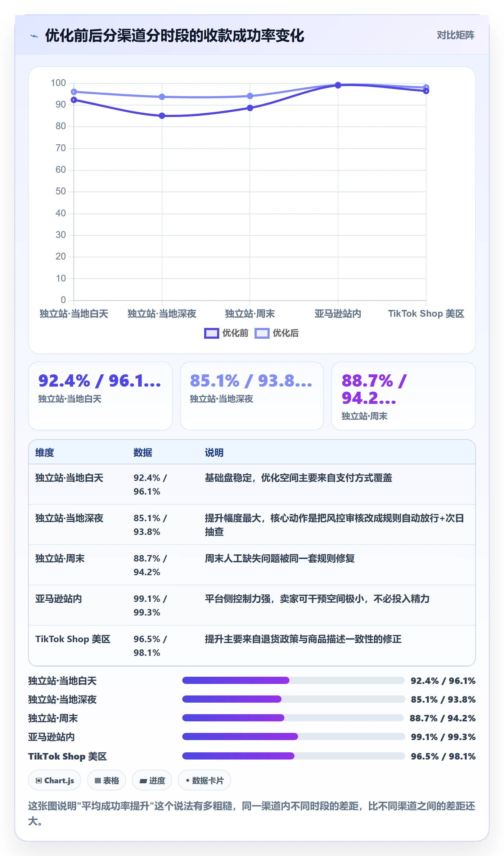504x856 pixels.
Task: Select the 优化后 data point for 独立站·周末
Action: [250, 96]
